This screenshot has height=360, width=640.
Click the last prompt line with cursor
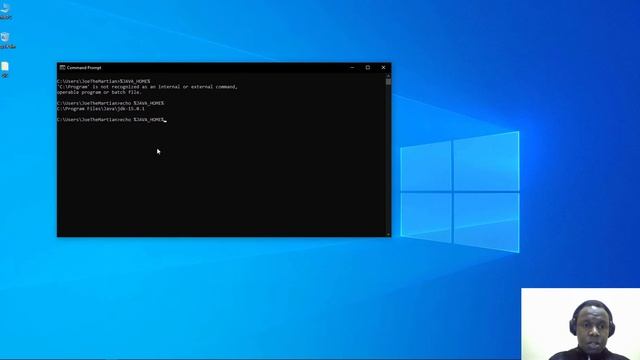(x=112, y=120)
